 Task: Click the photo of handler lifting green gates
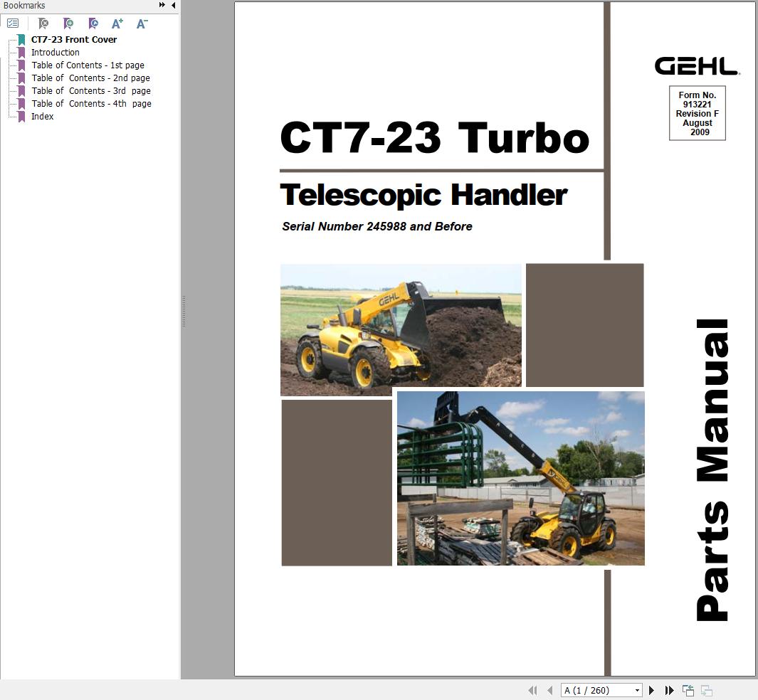pos(521,478)
